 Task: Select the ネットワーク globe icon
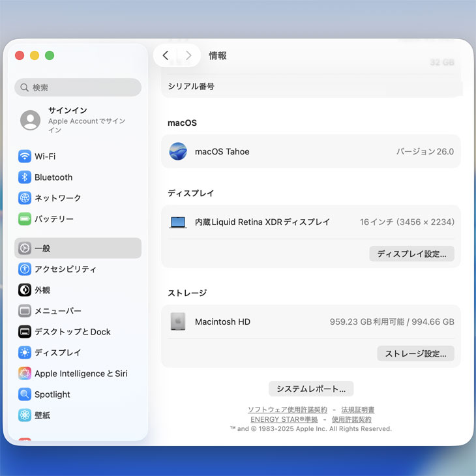(25, 198)
